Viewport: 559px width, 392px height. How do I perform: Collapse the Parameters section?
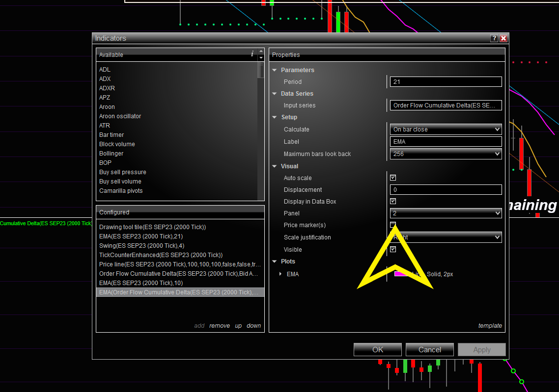pos(275,70)
